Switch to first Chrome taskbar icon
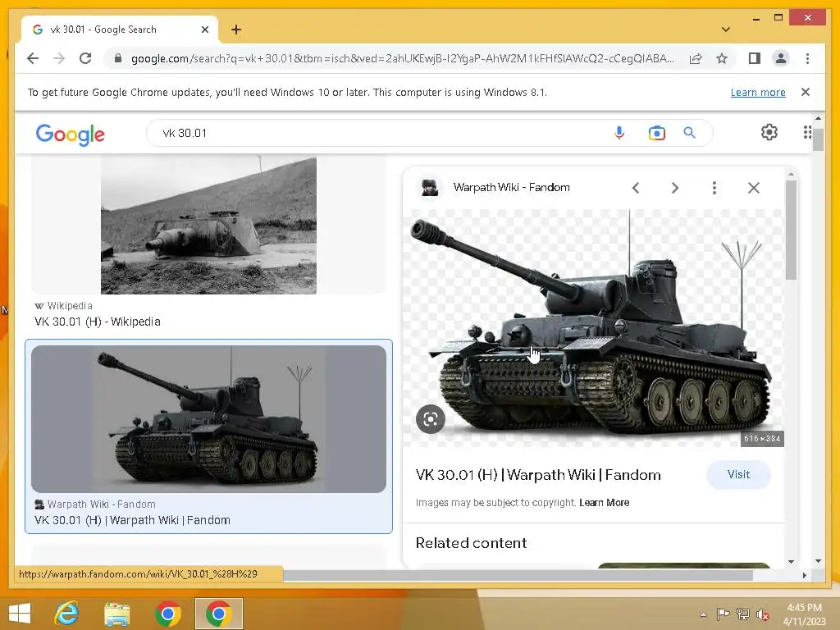The width and height of the screenshot is (840, 630). (x=167, y=614)
